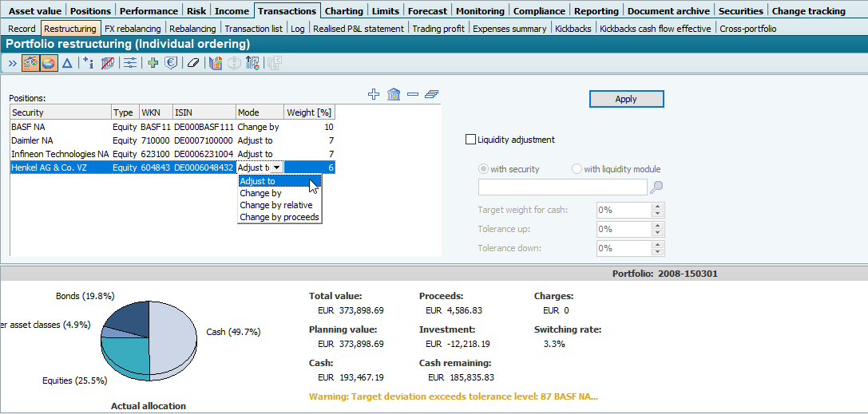
Task: Click the eraser toolbar icon
Action: pyautogui.click(x=192, y=63)
